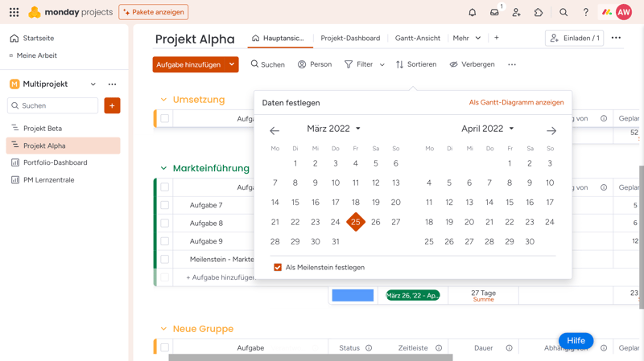This screenshot has width=644, height=361.
Task: Go to next month in calendar
Action: point(551,130)
